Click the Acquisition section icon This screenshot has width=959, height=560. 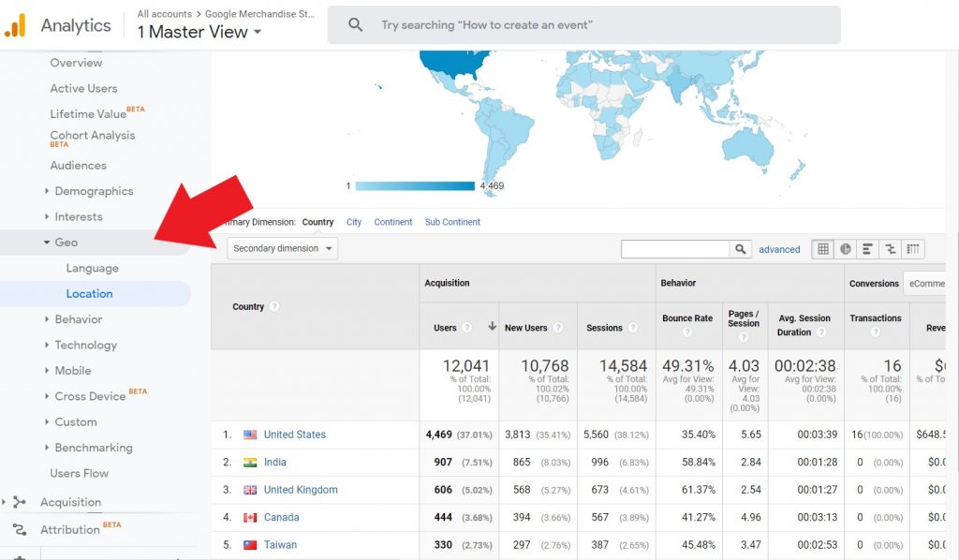pos(20,502)
